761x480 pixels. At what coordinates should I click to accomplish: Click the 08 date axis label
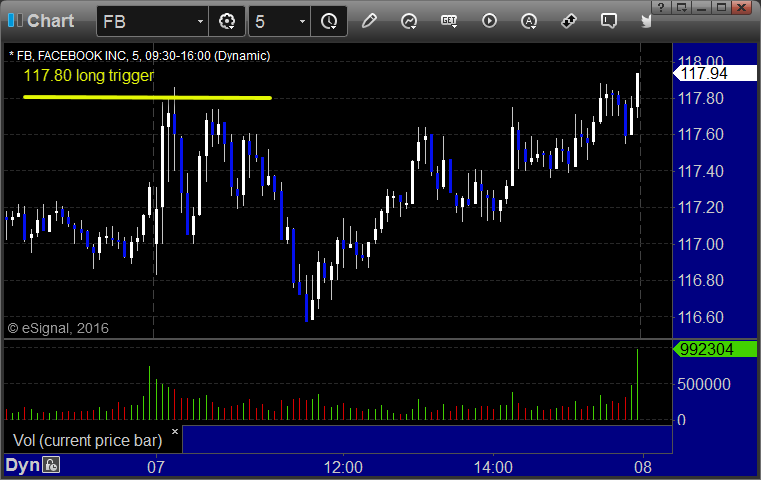(643, 467)
